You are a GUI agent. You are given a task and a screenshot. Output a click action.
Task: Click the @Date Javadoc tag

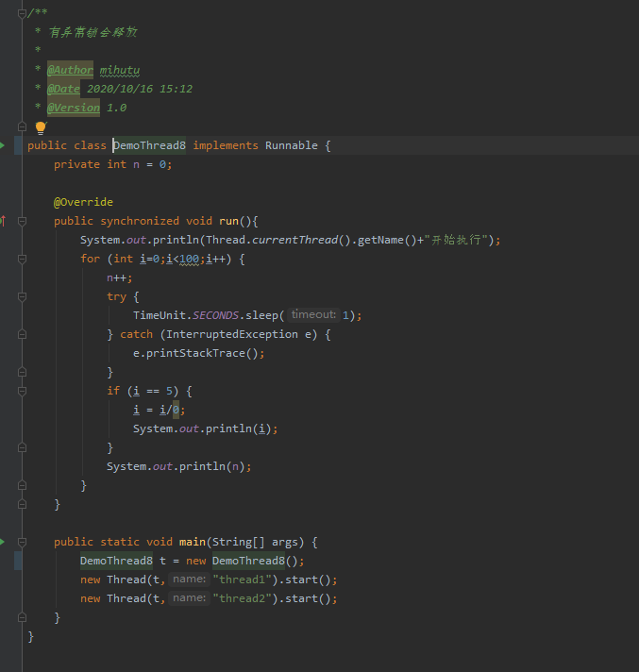pos(63,89)
